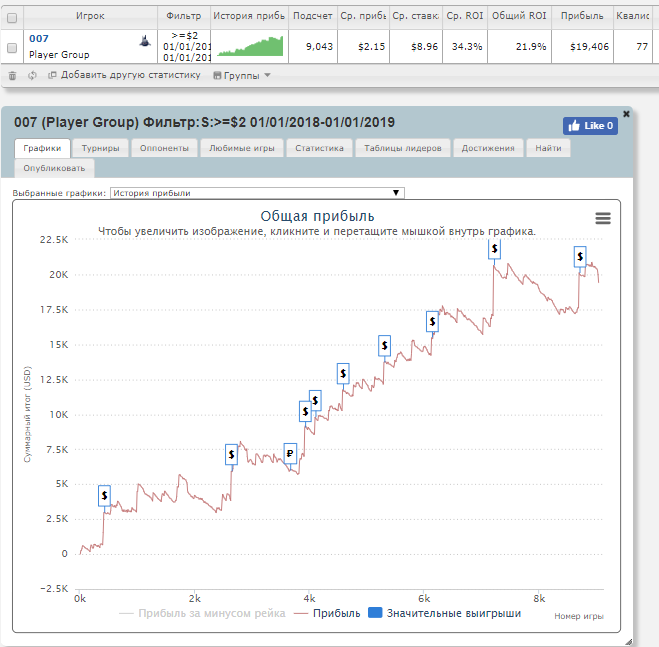Screen dimensions: 659x647
Task: Click the green profit history thumbnail
Action: click(250, 46)
